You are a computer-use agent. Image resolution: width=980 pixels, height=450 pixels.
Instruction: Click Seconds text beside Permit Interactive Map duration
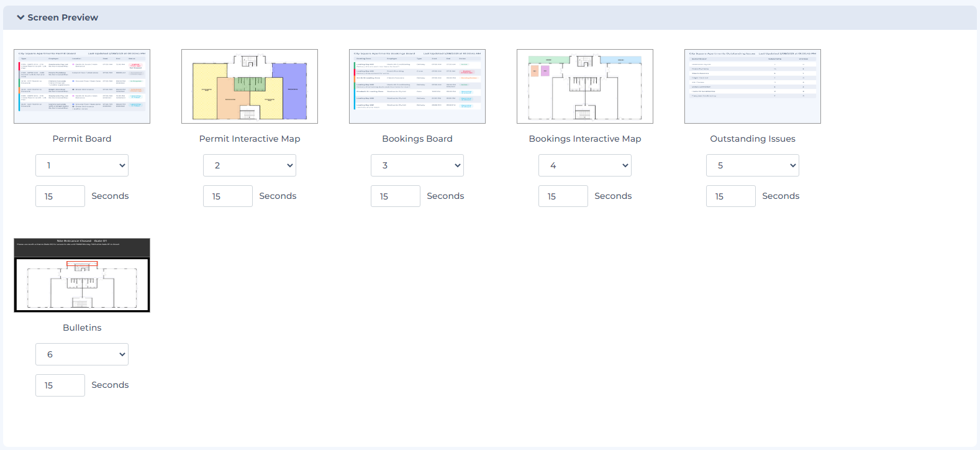click(x=278, y=196)
